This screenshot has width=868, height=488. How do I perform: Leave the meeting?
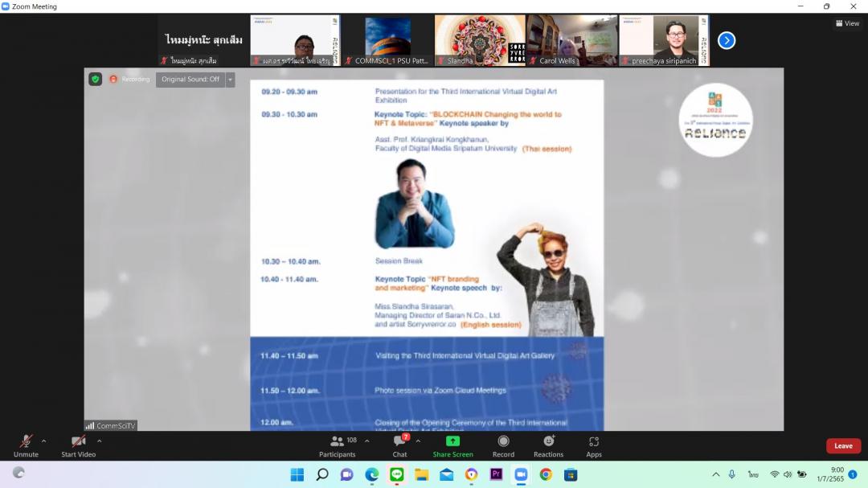(x=843, y=446)
